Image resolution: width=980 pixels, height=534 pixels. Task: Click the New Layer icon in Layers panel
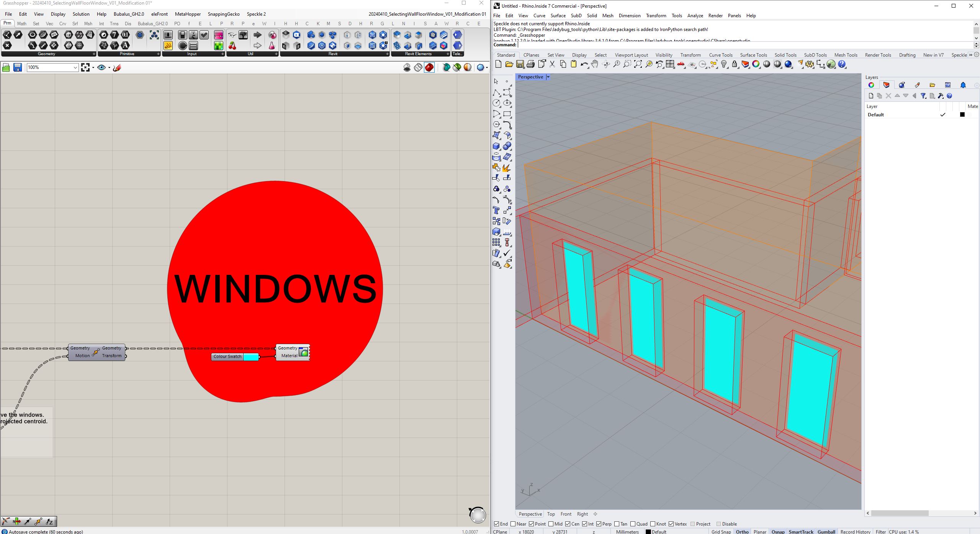pos(871,96)
